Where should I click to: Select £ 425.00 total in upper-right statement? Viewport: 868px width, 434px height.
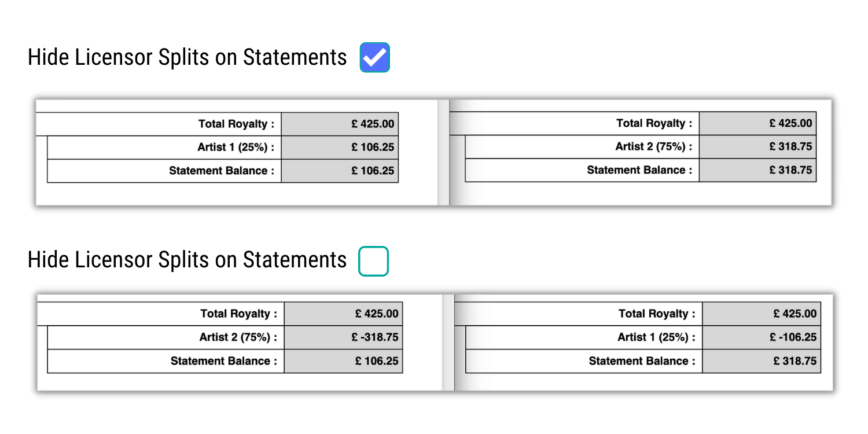[x=757, y=123]
